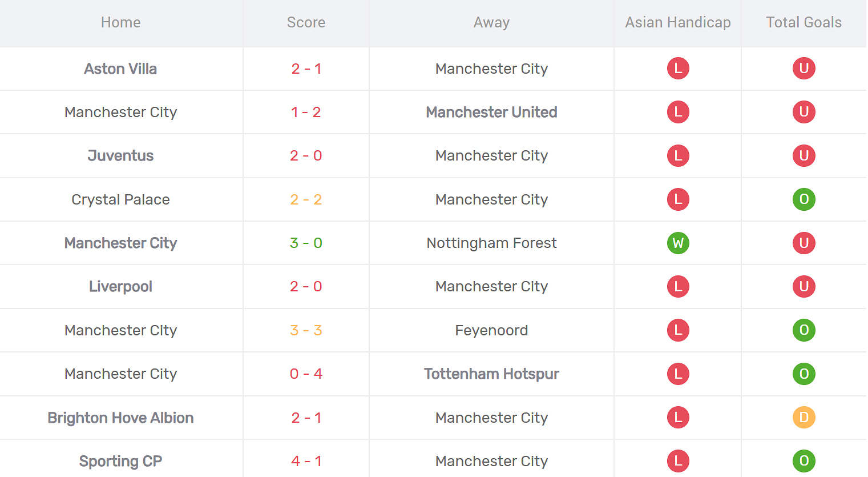Open the Aston Villa team link
Image resolution: width=868 pixels, height=477 pixels.
[120, 69]
